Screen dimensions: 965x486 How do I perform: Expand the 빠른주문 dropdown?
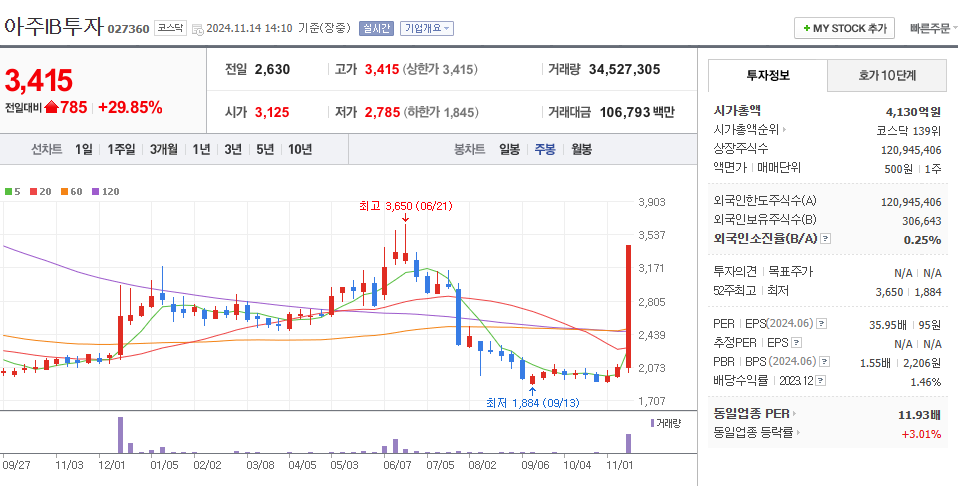(x=933, y=28)
